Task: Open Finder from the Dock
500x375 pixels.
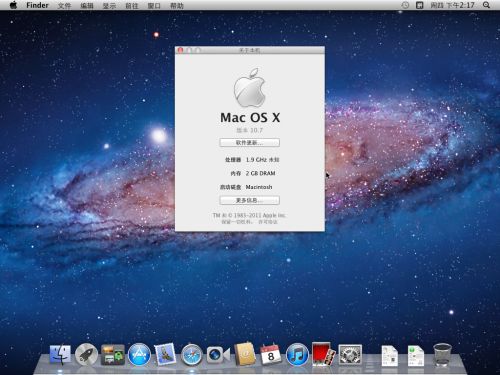Action: [x=60, y=354]
